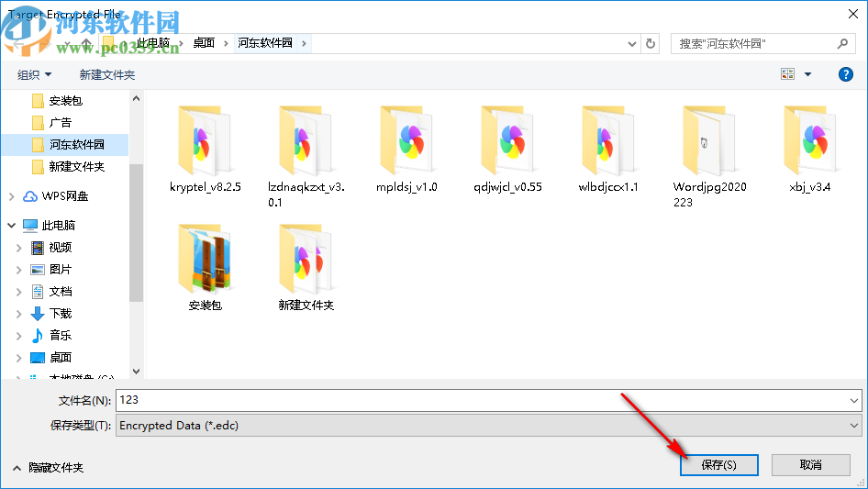868x489 pixels.
Task: Open the kryptel_v8.2.5 folder icon
Action: (x=205, y=140)
